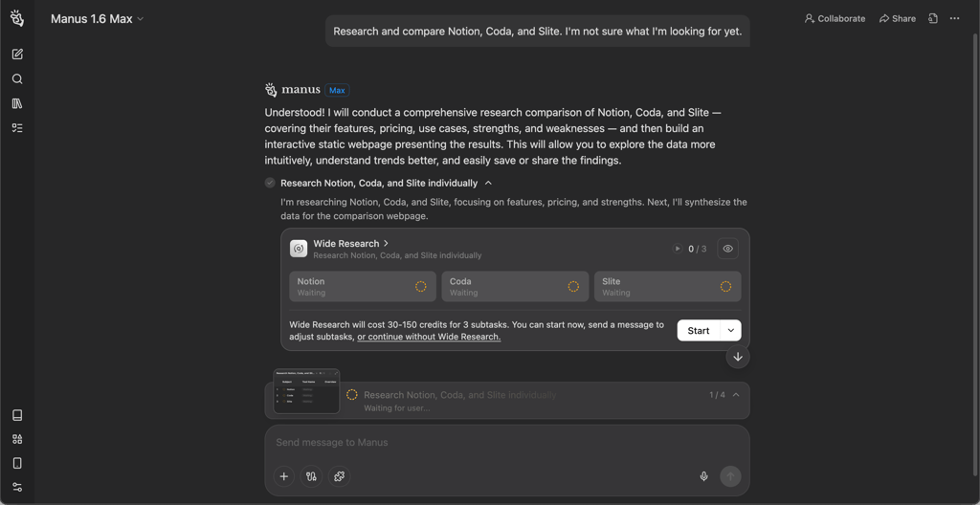Start a new task with the compose icon
980x505 pixels.
17,55
